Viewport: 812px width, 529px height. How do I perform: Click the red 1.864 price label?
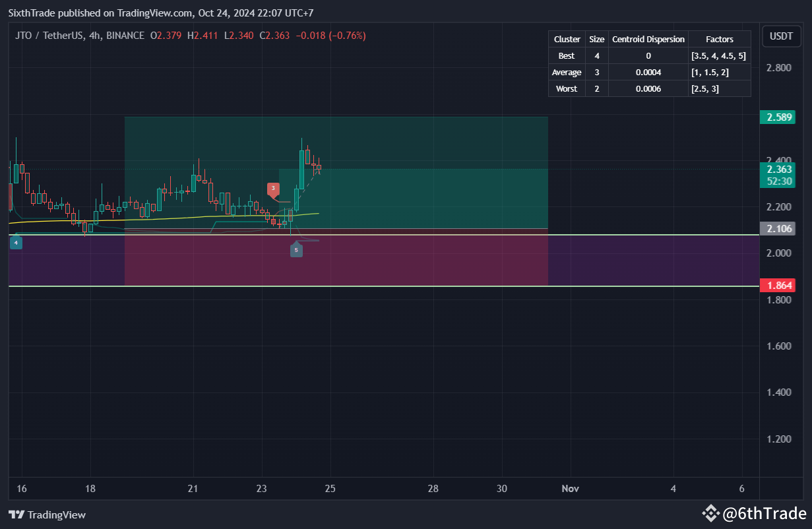click(778, 285)
